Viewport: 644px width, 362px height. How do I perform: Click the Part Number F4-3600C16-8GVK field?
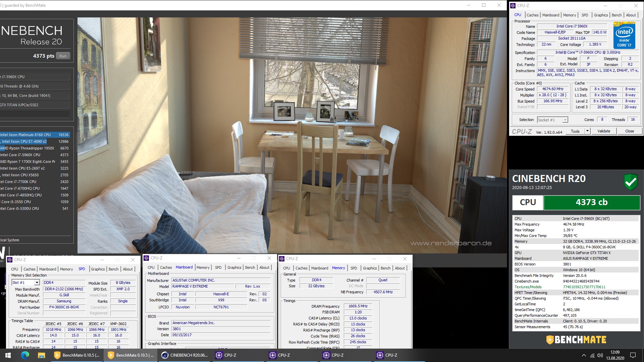click(x=64, y=307)
